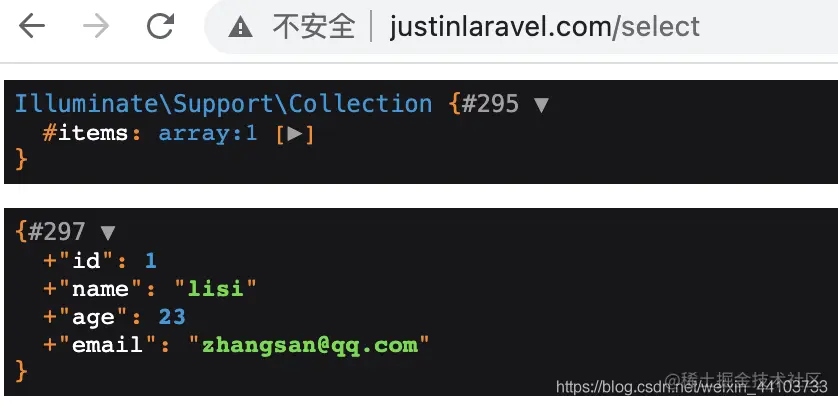Screen dimensions: 838x406
Task: Click the age value 23
Action: 172,317
